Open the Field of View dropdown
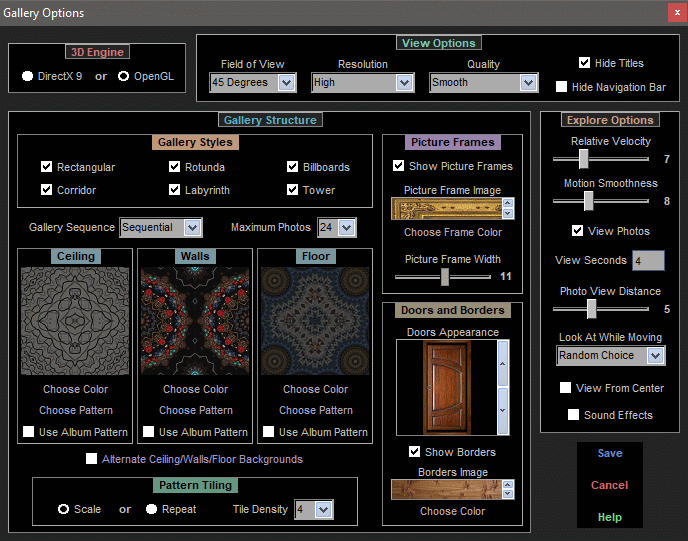Viewport: 688px width, 541px height. coord(286,83)
